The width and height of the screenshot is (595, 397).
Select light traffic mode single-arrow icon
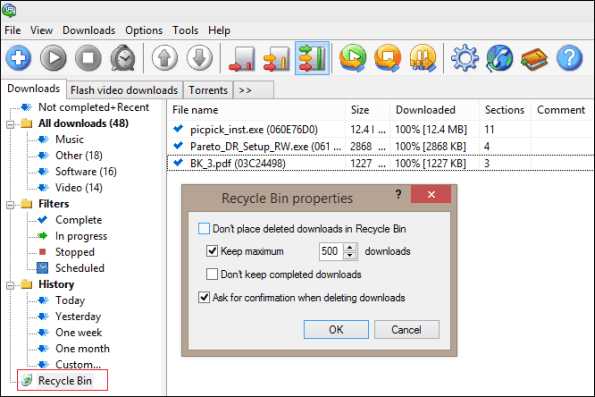pyautogui.click(x=242, y=58)
